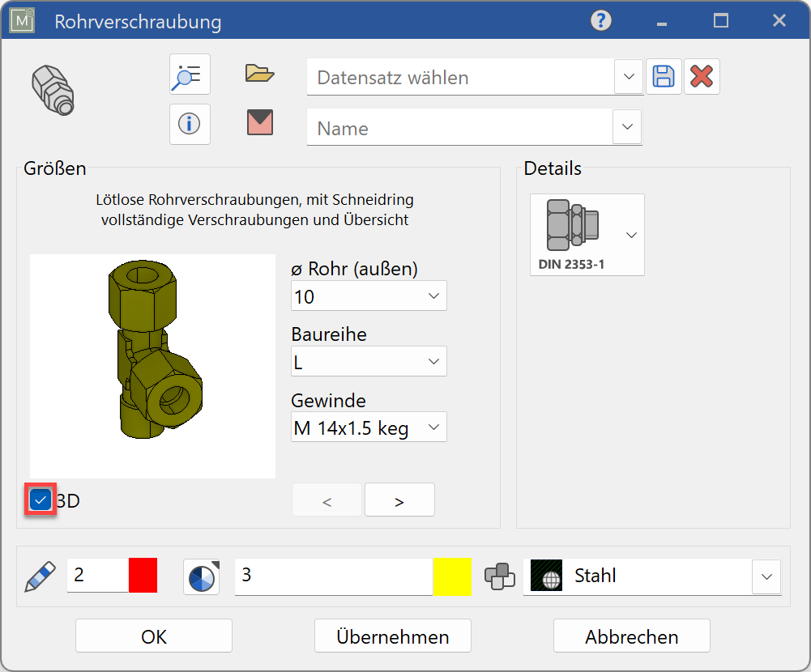Toggle the 3D preview checkbox
This screenshot has height=672, width=811.
[x=40, y=500]
